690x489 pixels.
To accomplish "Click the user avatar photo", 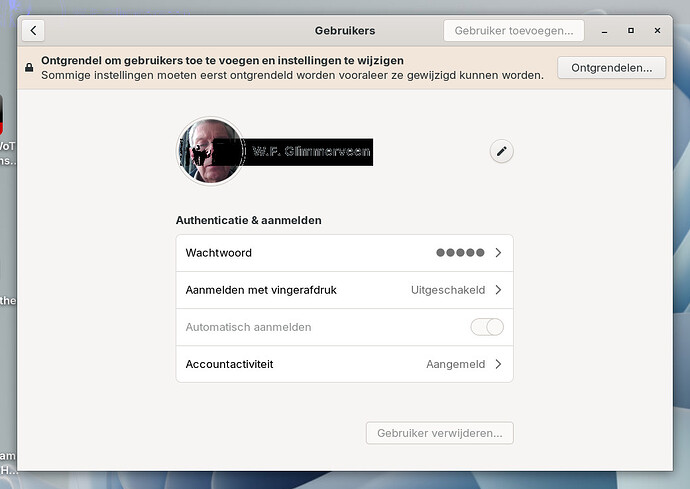I will 211,151.
